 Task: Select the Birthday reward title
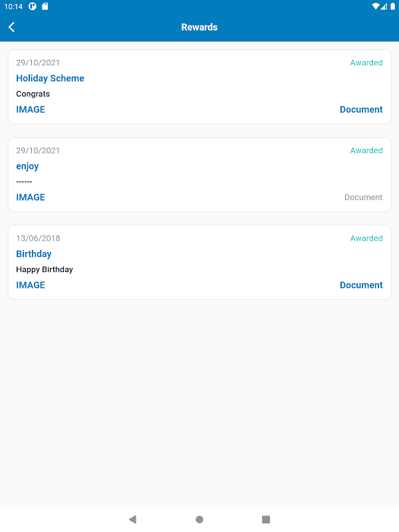pos(34,254)
